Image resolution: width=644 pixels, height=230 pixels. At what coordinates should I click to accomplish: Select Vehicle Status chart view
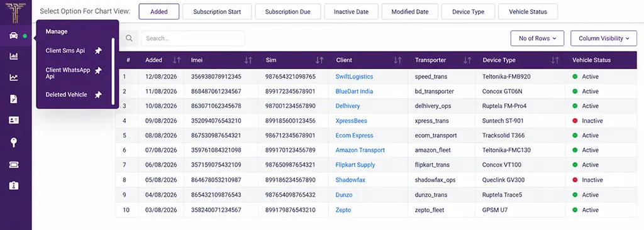(x=528, y=11)
